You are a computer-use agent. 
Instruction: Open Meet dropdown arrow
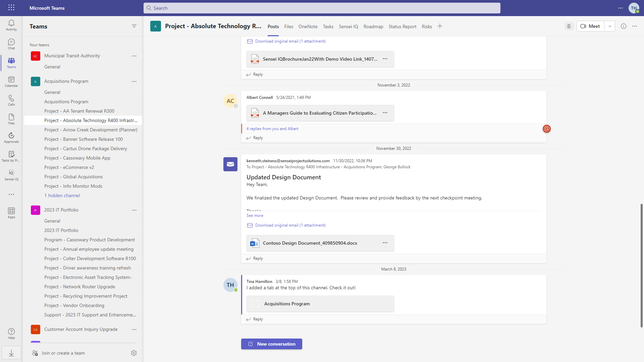click(610, 26)
